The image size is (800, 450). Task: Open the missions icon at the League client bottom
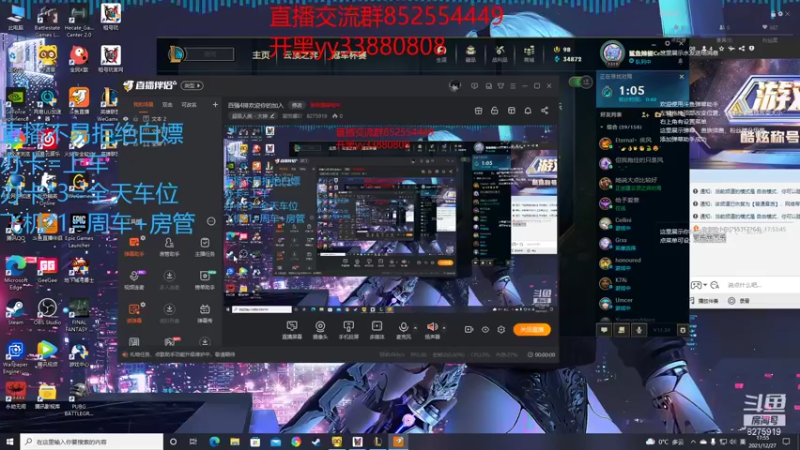point(621,330)
